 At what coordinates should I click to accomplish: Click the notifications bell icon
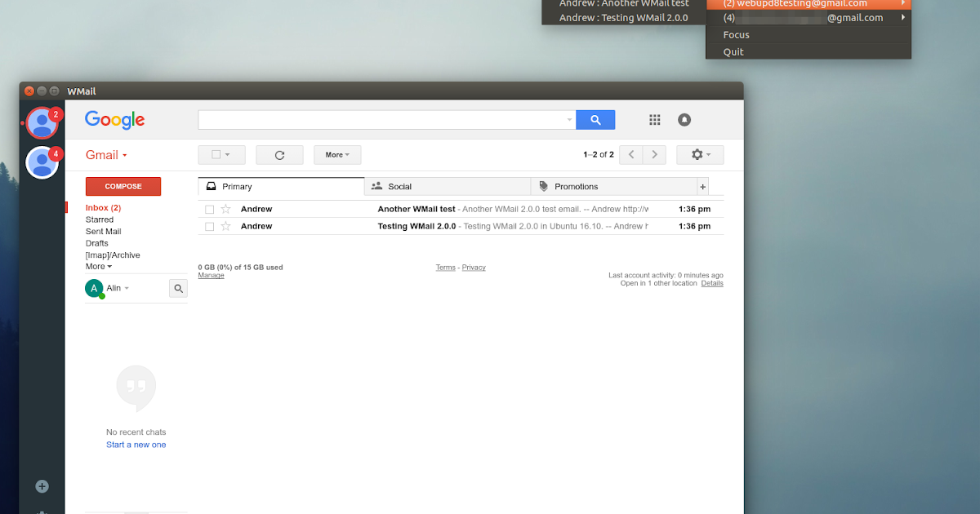tap(684, 119)
